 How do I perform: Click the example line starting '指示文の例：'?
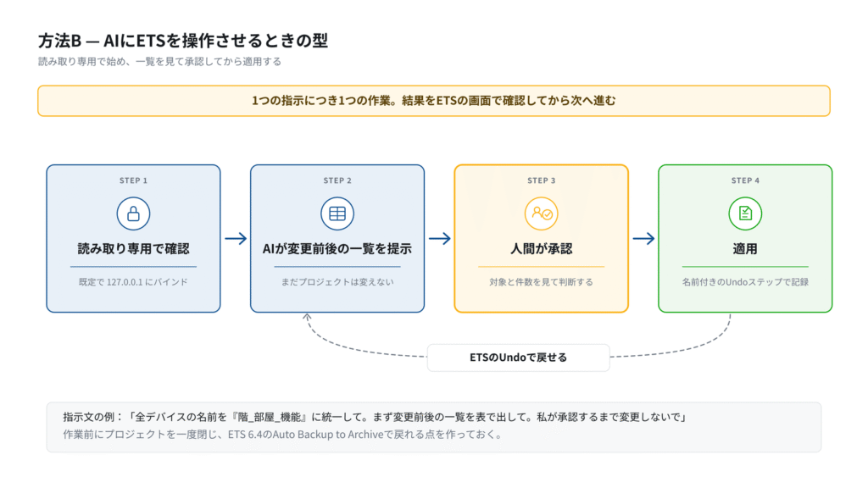375,417
